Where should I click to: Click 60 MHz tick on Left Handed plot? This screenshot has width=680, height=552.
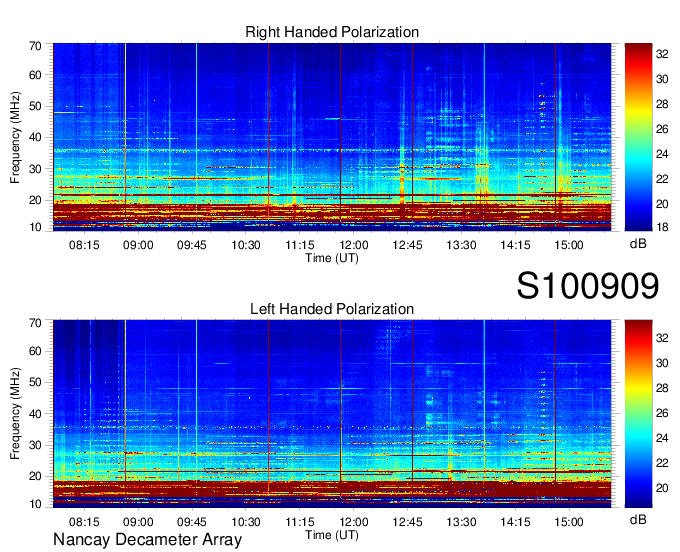[35, 351]
